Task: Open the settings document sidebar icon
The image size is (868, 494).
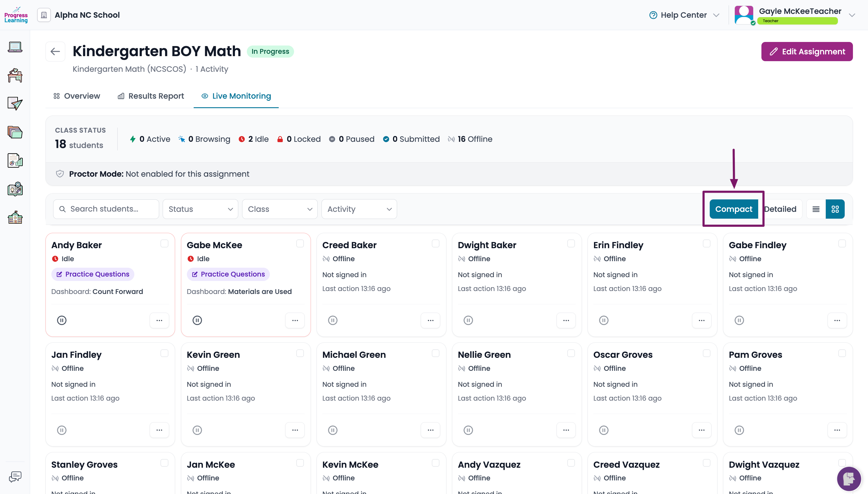Action: (15, 189)
